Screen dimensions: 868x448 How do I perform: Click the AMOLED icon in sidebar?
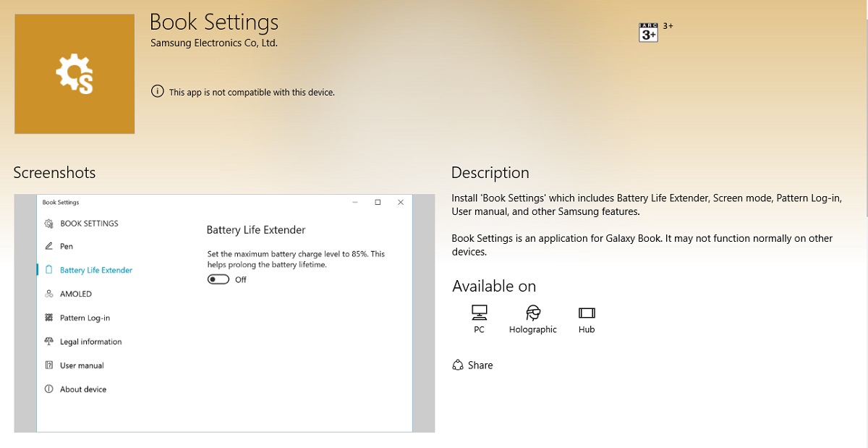[x=49, y=294]
